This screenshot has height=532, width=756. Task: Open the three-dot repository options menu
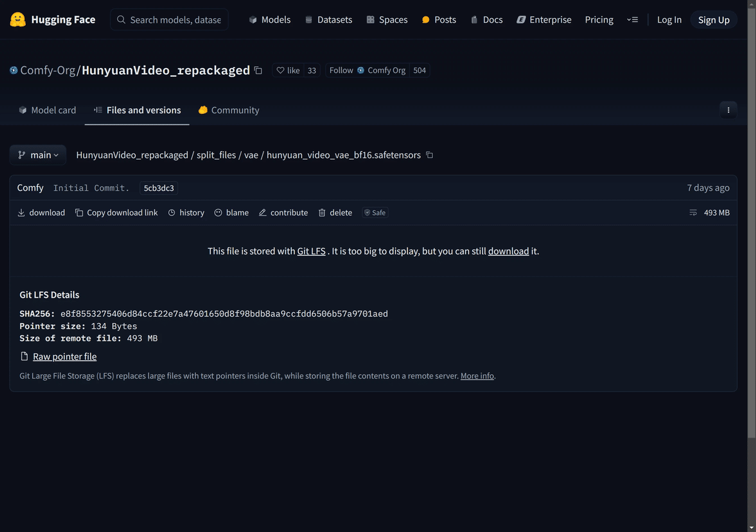tap(728, 110)
